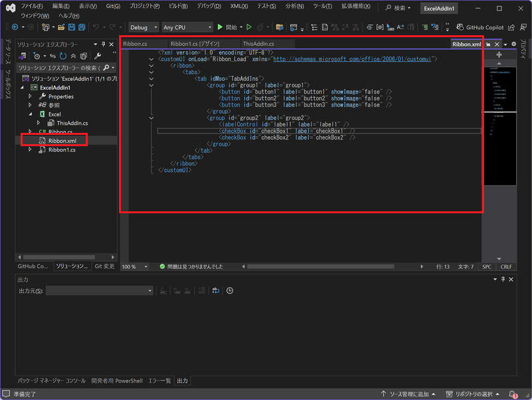
Task: Open Solution Explorer properties wrench icon
Action: 98,56
